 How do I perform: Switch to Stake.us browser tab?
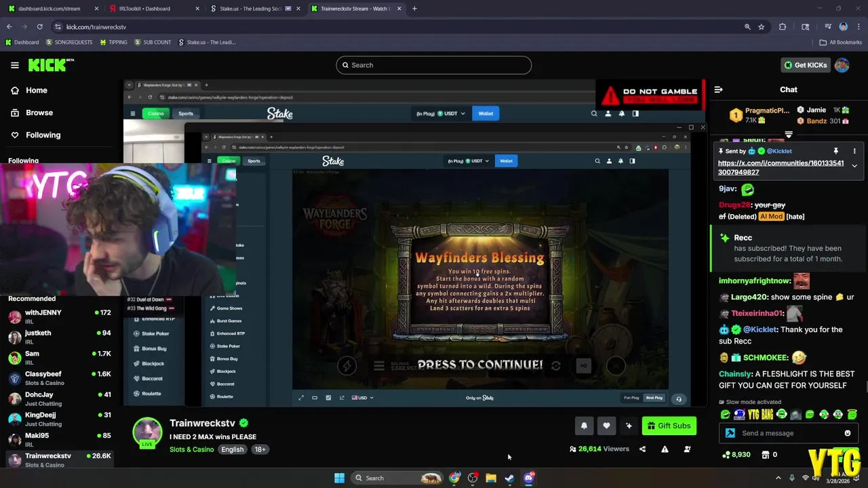tap(256, 9)
